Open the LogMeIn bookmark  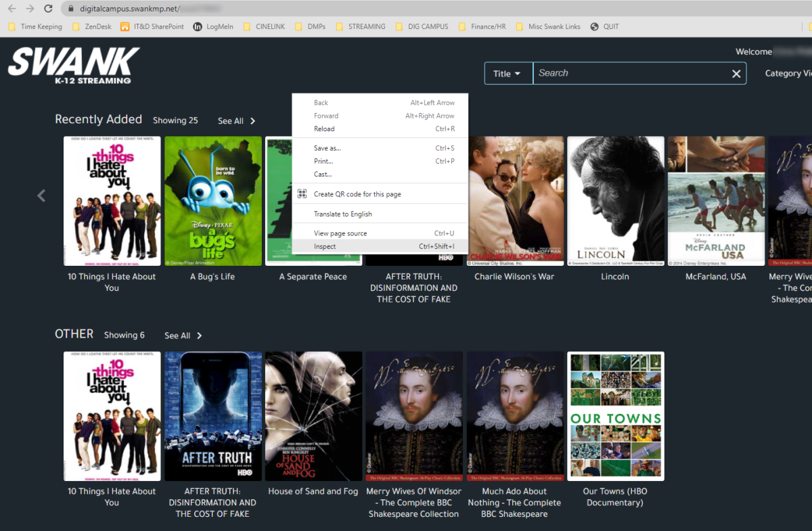(x=216, y=27)
